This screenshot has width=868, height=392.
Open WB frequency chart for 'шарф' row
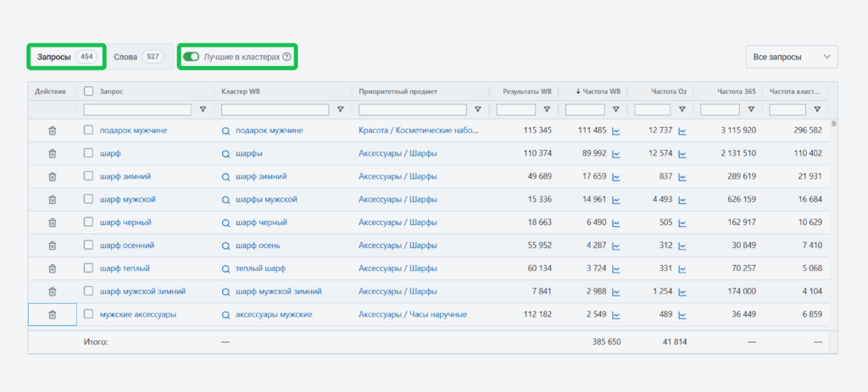coord(616,153)
